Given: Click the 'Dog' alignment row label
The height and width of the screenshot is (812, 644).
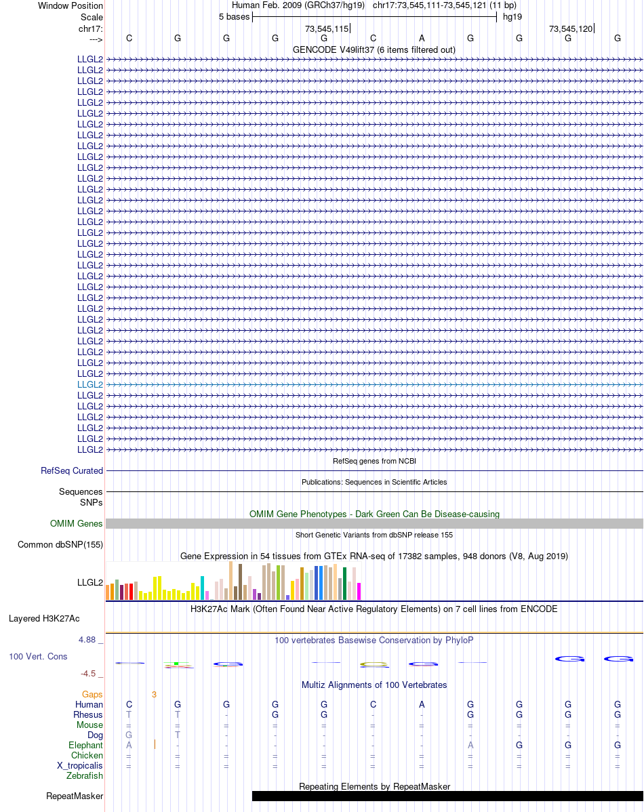Looking at the screenshot, I should point(96,735).
